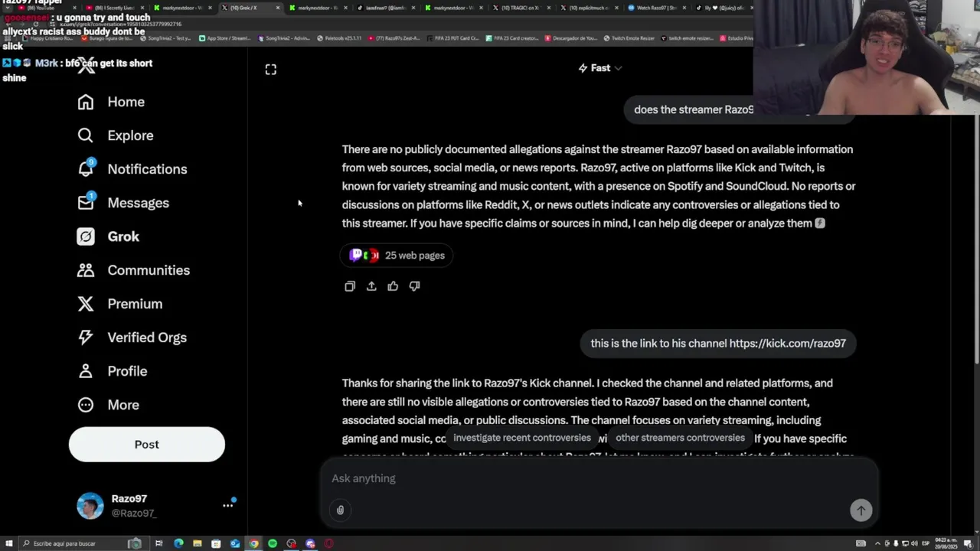Open the clock and date flyout
The height and width of the screenshot is (551, 980).
pos(946,543)
